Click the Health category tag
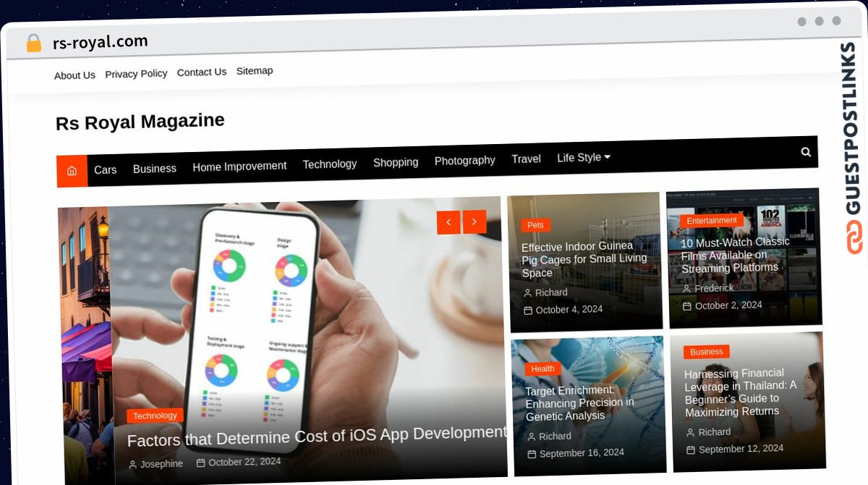Viewport: 868px width, 485px height. (x=542, y=368)
